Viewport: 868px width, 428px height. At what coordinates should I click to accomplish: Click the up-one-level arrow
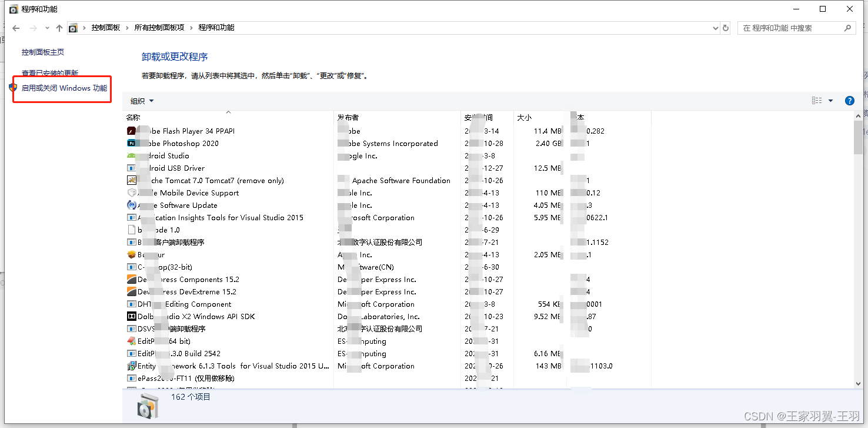[x=59, y=28]
